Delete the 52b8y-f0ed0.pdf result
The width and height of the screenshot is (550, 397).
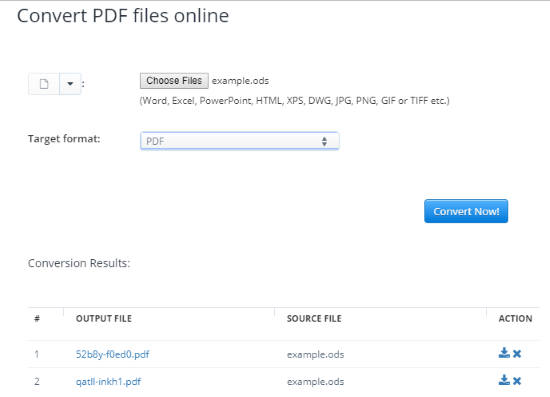517,354
